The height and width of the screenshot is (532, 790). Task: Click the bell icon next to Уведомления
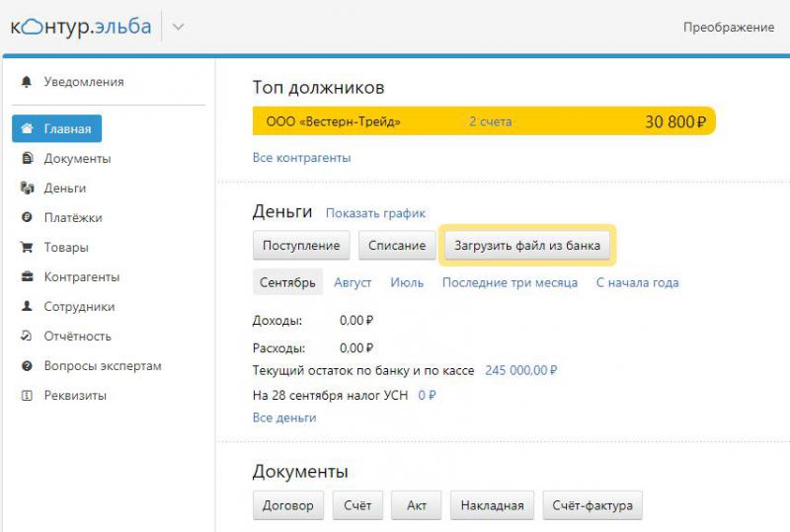27,82
